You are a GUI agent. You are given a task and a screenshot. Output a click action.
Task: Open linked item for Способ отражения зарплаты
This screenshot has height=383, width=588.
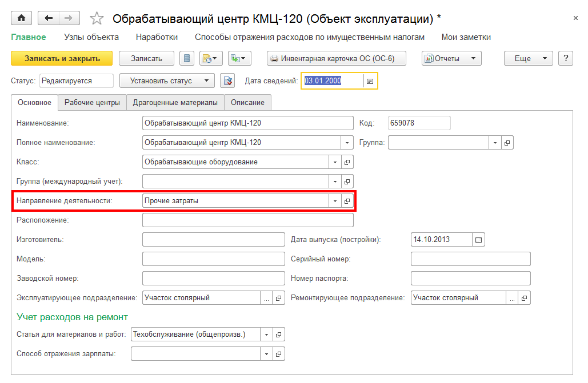(x=279, y=354)
